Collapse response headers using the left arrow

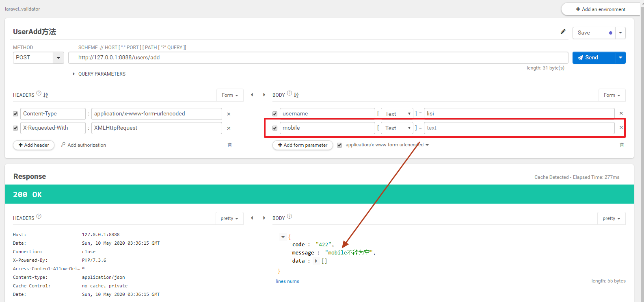click(252, 218)
